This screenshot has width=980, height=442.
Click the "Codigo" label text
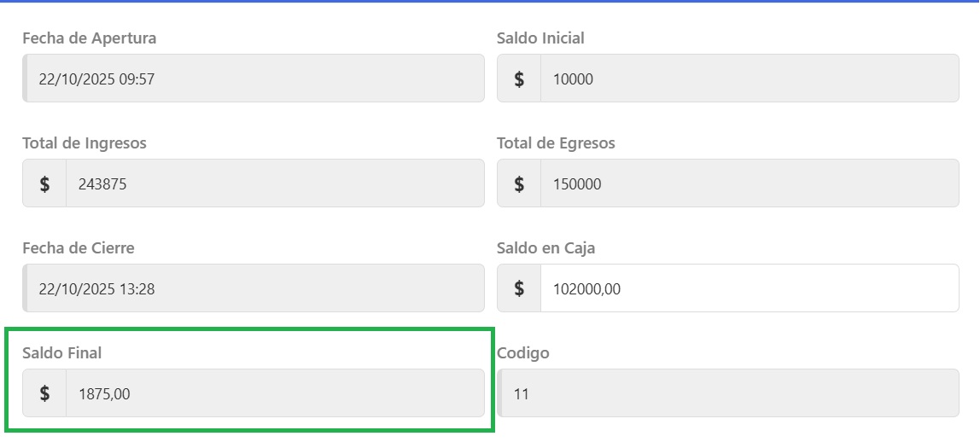click(x=523, y=353)
